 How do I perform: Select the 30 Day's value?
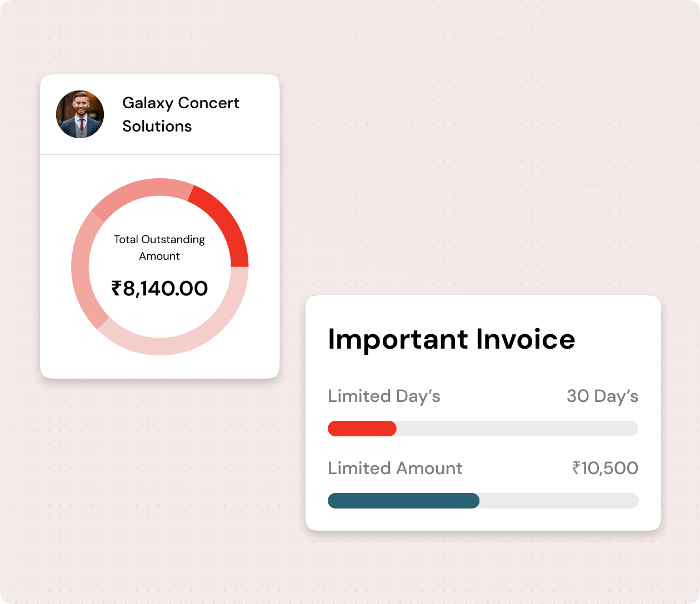pyautogui.click(x=602, y=396)
